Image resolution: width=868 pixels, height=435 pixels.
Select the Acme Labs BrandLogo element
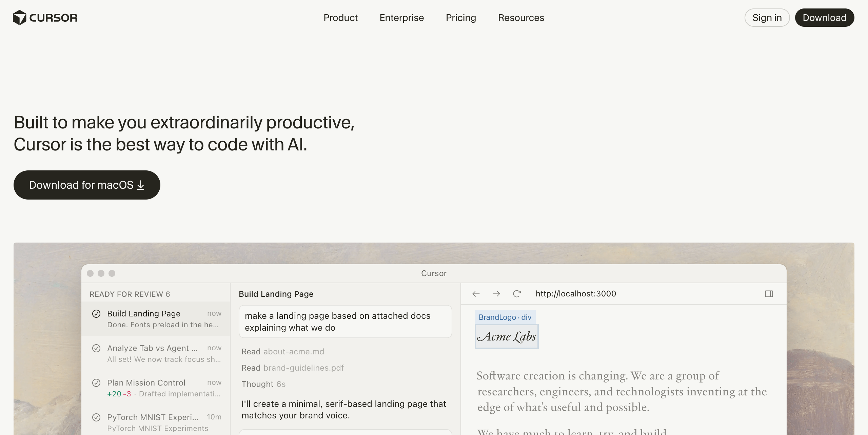507,336
